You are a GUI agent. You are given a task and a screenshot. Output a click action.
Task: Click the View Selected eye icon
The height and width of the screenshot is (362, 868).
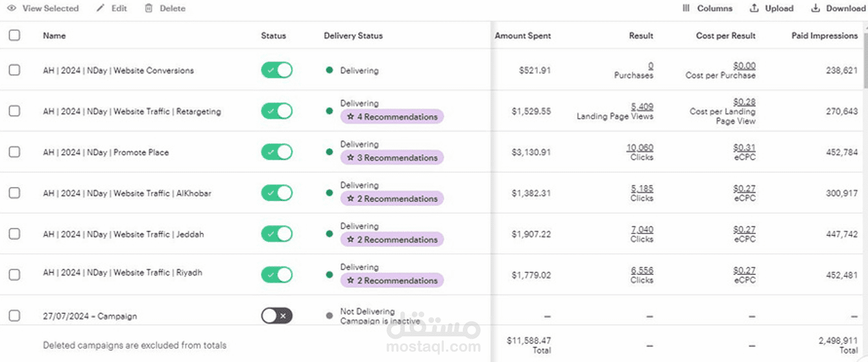point(11,8)
